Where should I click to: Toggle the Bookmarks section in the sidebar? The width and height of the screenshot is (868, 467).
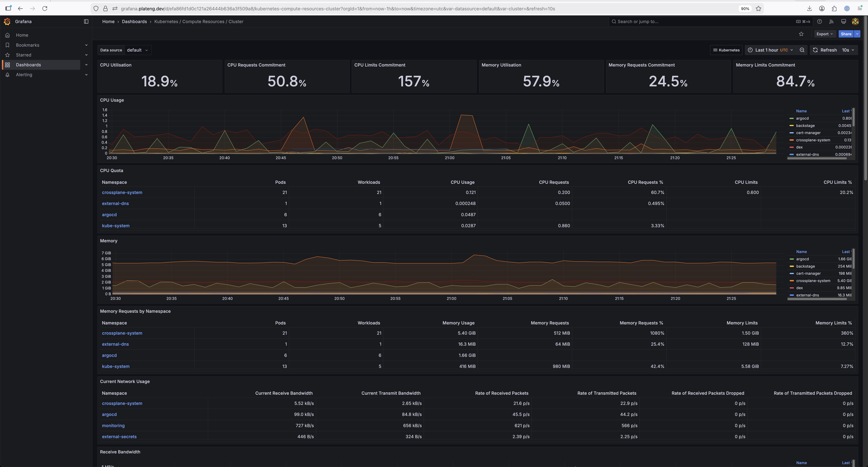pyautogui.click(x=86, y=45)
